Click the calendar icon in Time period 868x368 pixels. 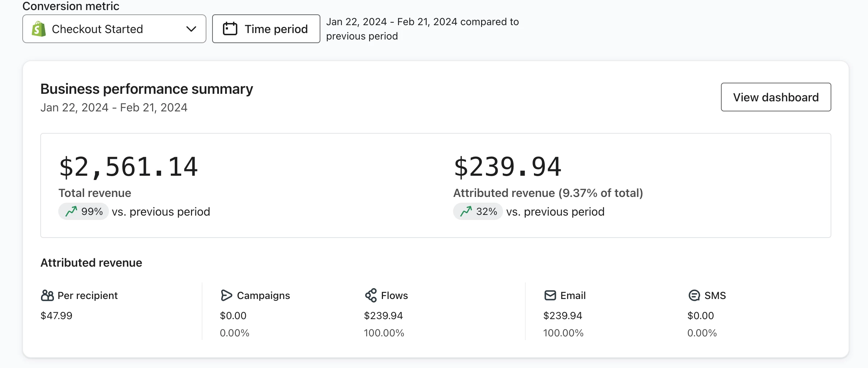[x=230, y=29]
